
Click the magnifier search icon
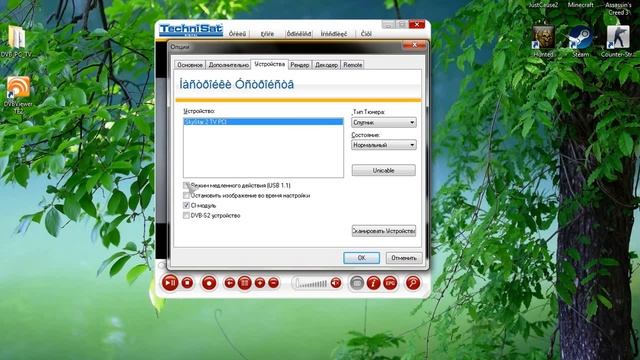(413, 283)
